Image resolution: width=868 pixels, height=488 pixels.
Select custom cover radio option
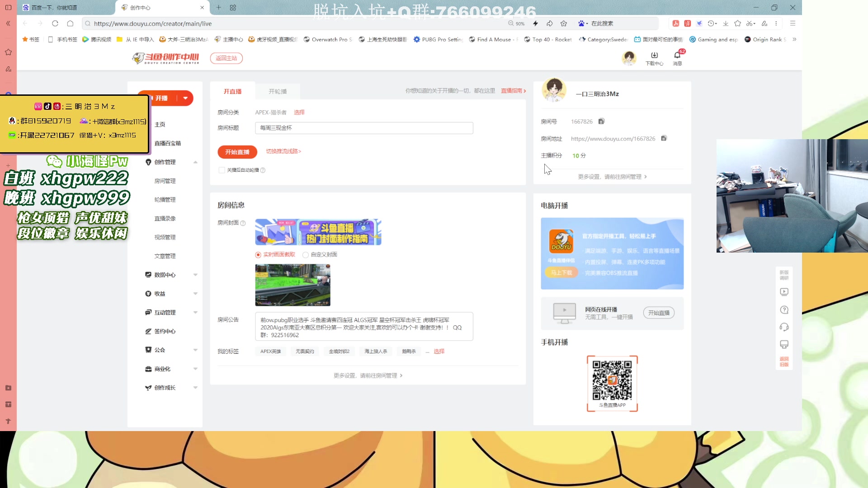click(x=306, y=255)
